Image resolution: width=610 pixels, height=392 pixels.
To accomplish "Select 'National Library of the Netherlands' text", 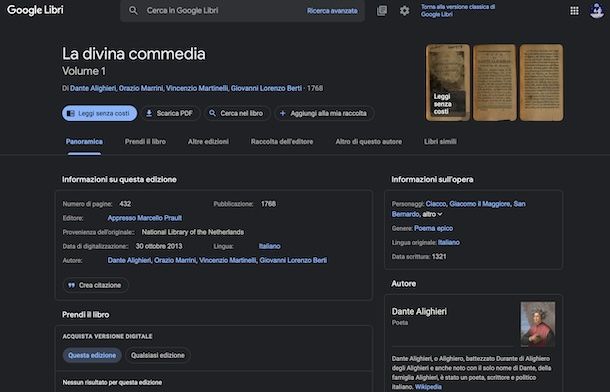I will (x=193, y=232).
